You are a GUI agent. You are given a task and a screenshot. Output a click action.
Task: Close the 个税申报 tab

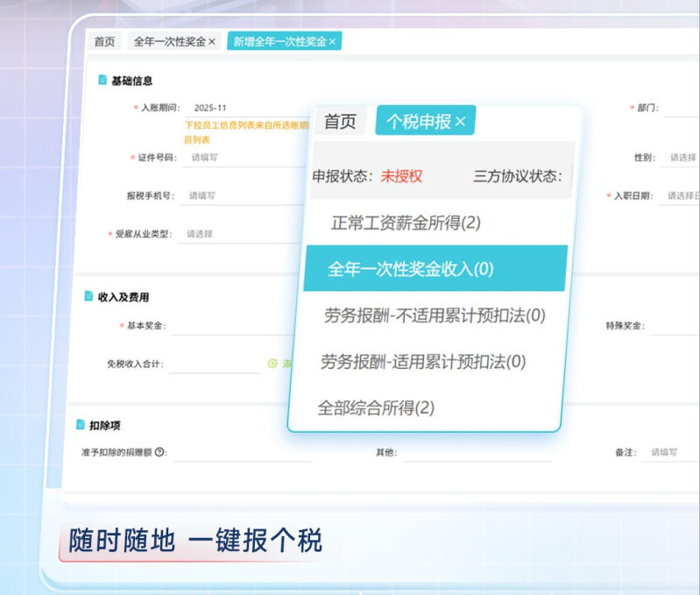click(461, 122)
